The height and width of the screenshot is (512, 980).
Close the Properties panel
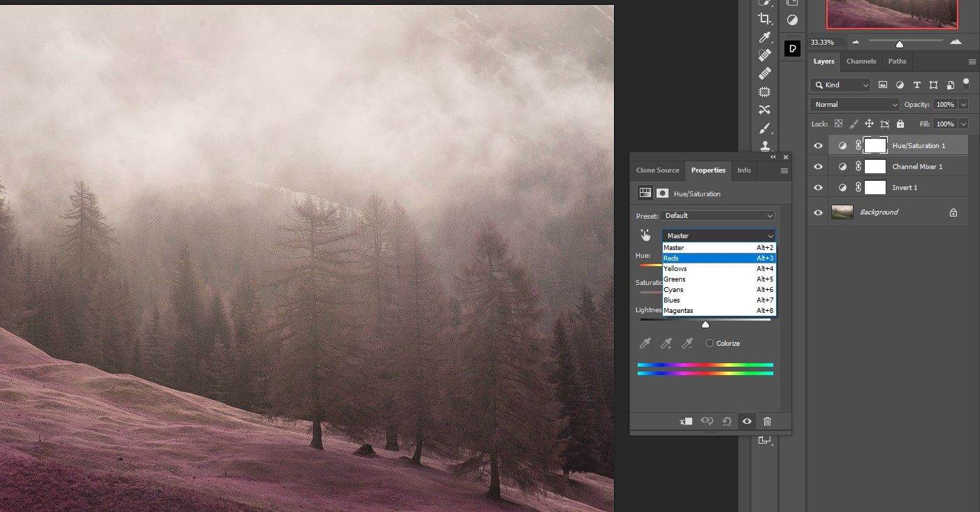click(786, 157)
